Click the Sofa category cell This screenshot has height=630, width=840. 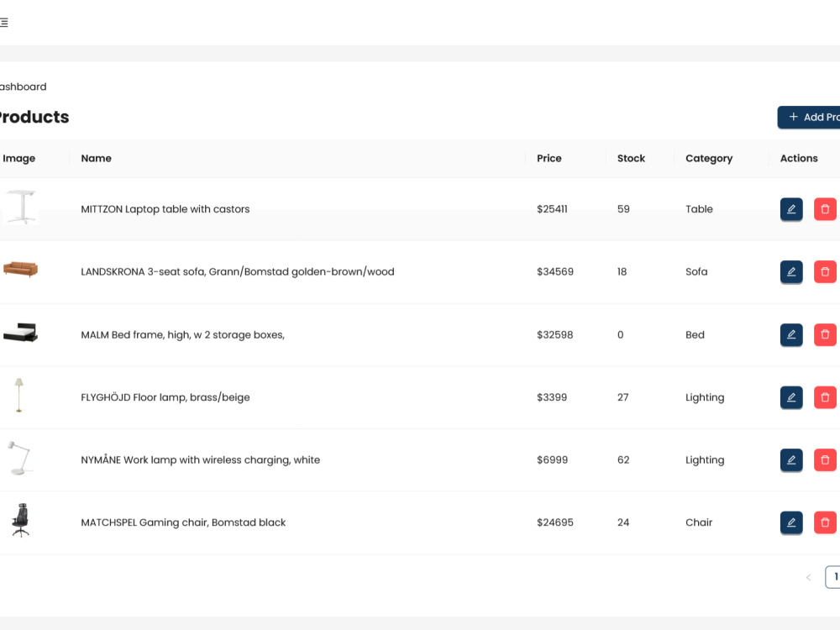pos(696,271)
